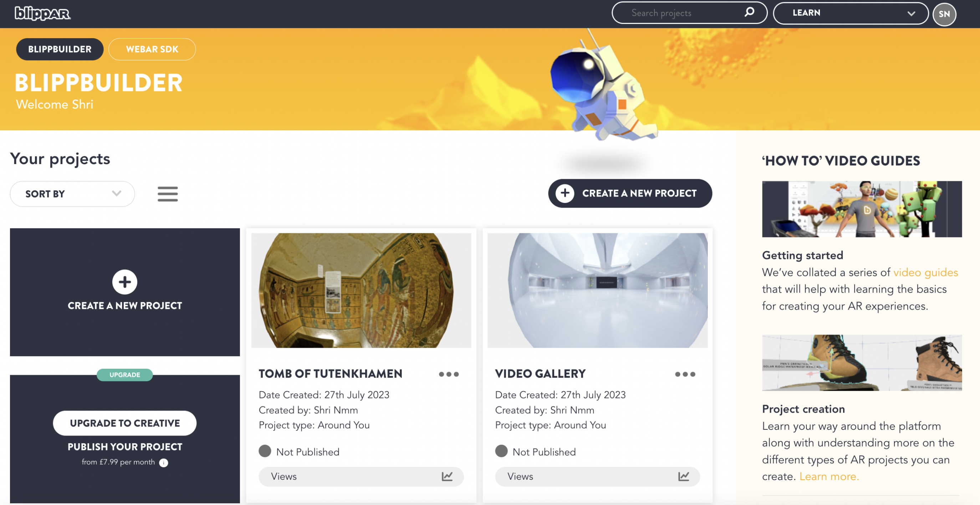Image resolution: width=980 pixels, height=505 pixels.
Task: Expand the Sort By dropdown
Action: [72, 194]
